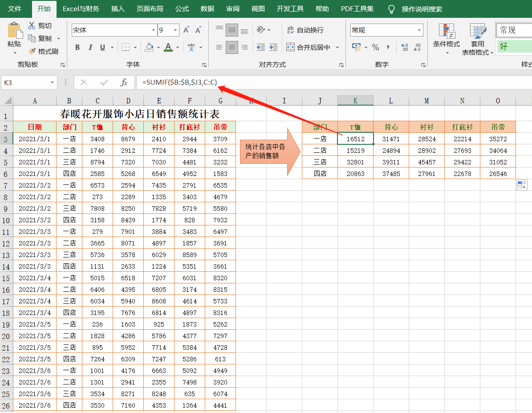Viewport: 532px width, 413px height.
Task: Click the 合并后居中 merge button
Action: pos(308,47)
